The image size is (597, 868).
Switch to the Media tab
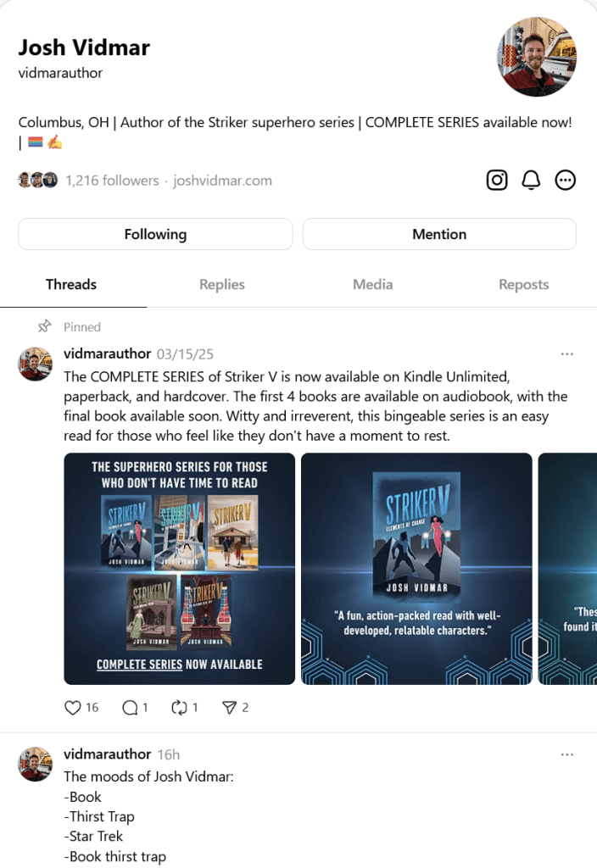point(373,285)
